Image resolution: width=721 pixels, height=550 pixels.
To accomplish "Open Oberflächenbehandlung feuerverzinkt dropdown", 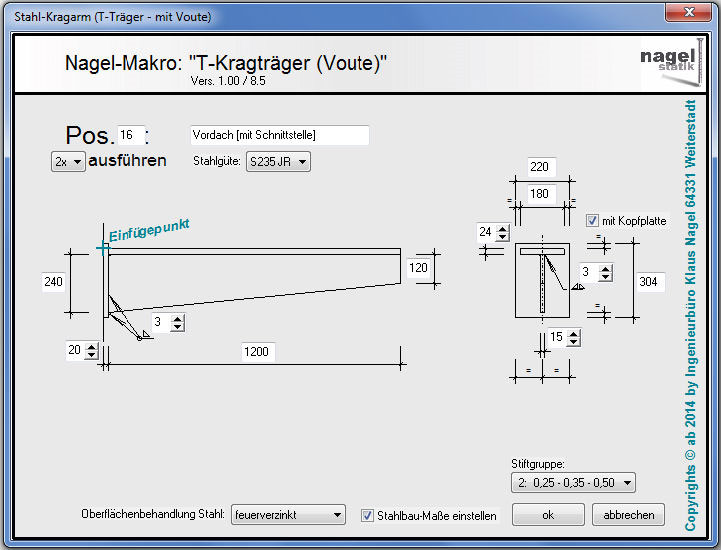I will click(x=287, y=516).
